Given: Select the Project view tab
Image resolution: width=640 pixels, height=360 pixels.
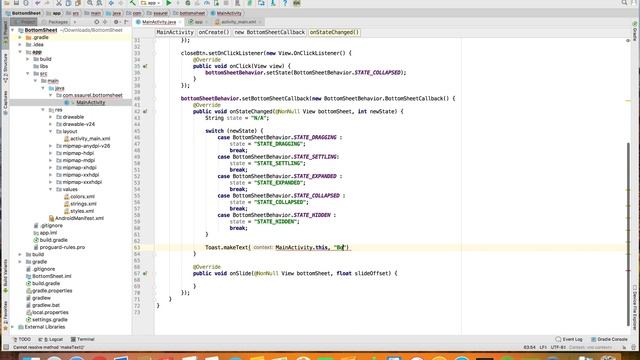Looking at the screenshot, I should [25, 22].
